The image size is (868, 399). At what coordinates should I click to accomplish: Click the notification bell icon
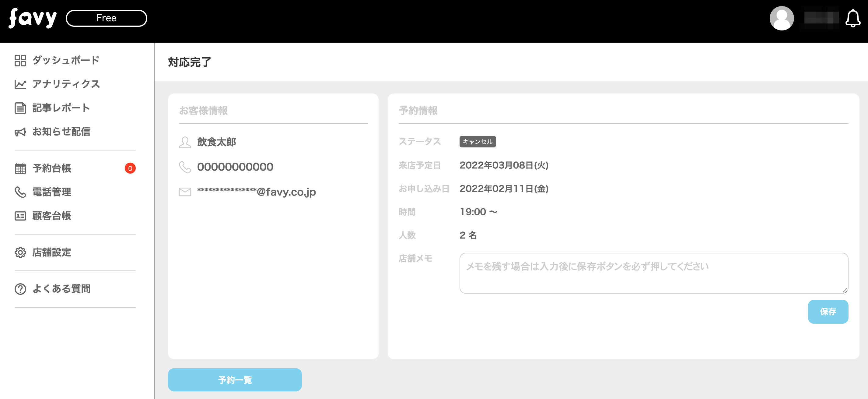click(x=852, y=19)
